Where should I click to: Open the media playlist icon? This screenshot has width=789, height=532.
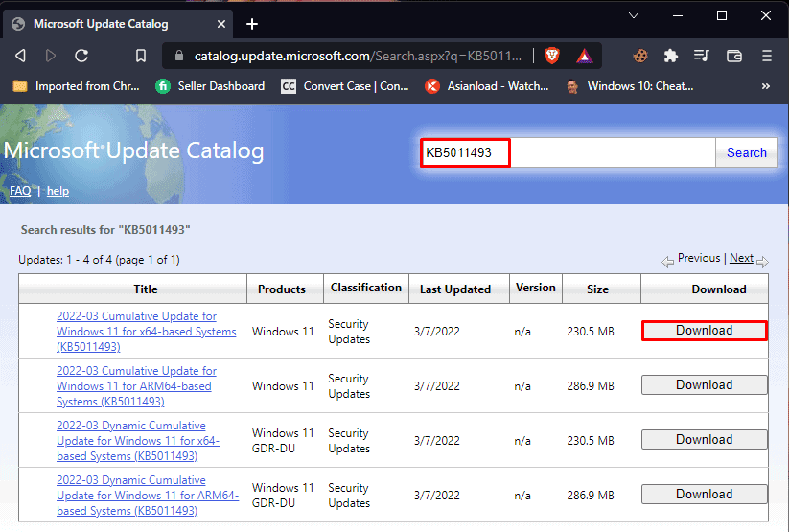[701, 56]
